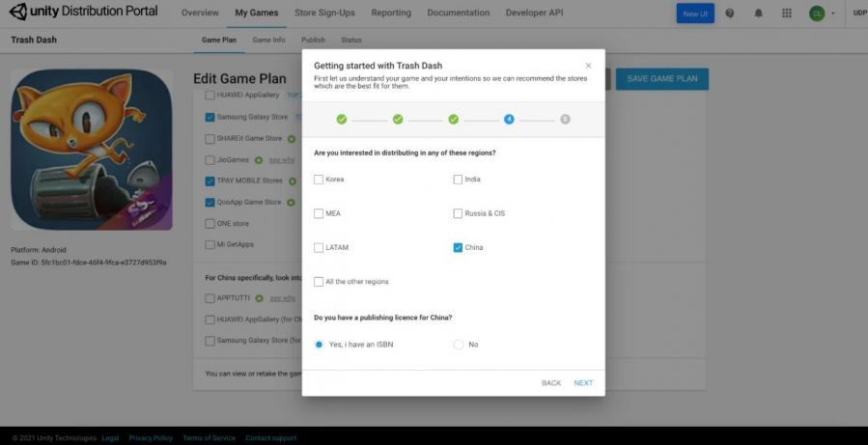Open My Games in top navigation
868x445 pixels.
click(x=256, y=13)
